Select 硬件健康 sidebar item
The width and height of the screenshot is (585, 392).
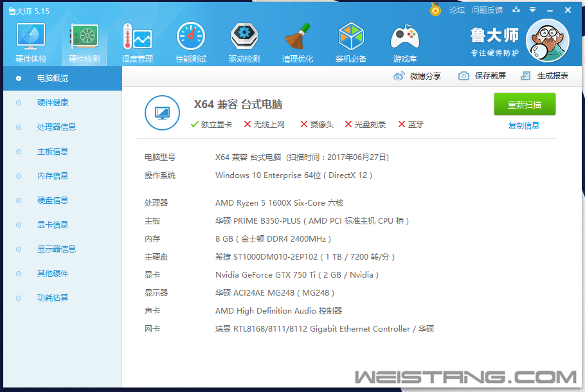63,103
